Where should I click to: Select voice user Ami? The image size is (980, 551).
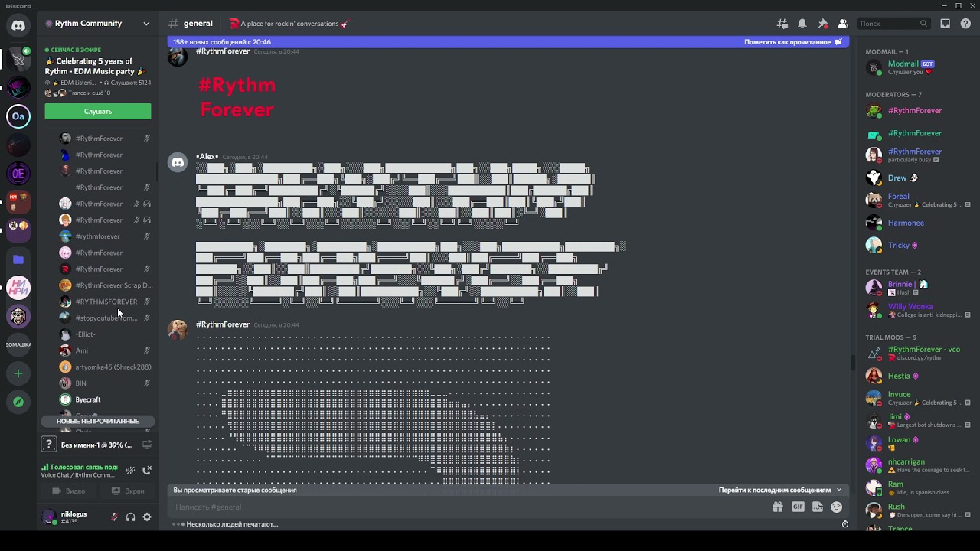pyautogui.click(x=106, y=350)
